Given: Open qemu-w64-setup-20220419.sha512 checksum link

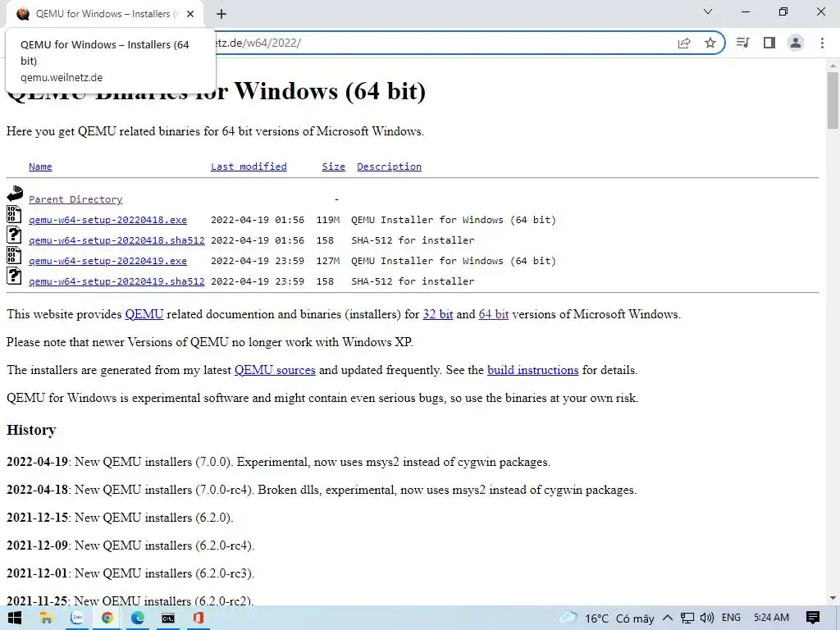Looking at the screenshot, I should tap(116, 281).
